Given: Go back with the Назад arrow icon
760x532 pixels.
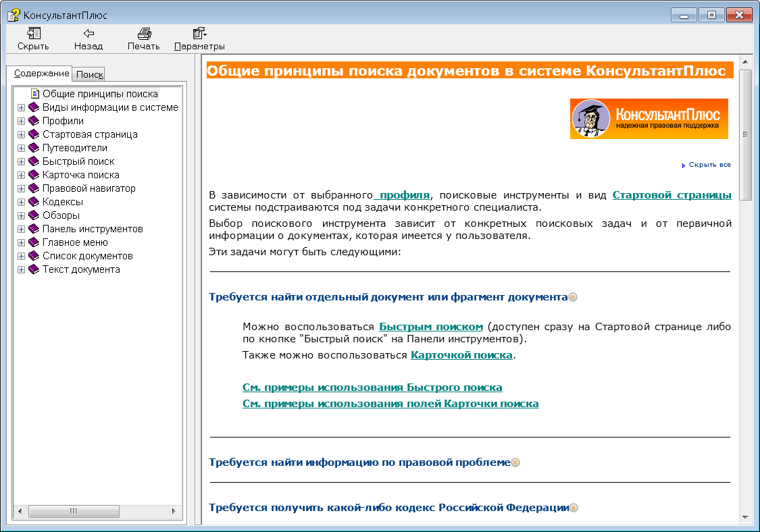Looking at the screenshot, I should pyautogui.click(x=88, y=33).
